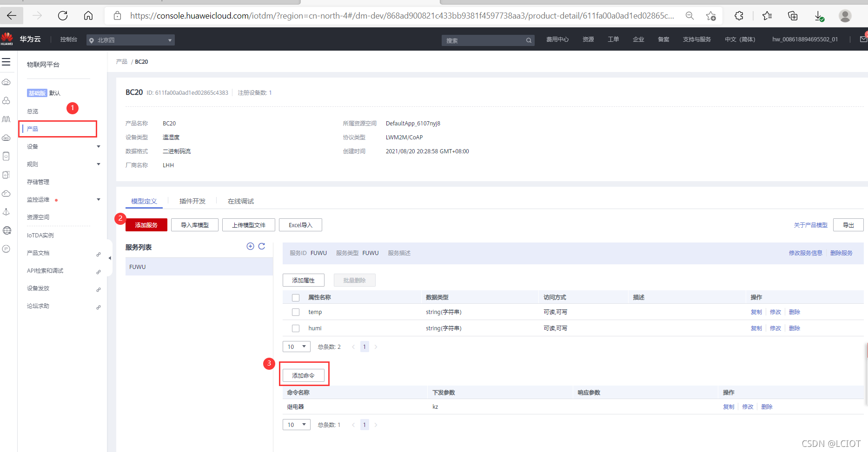Expand the 监控运维 sidebar submenu

pyautogui.click(x=99, y=200)
